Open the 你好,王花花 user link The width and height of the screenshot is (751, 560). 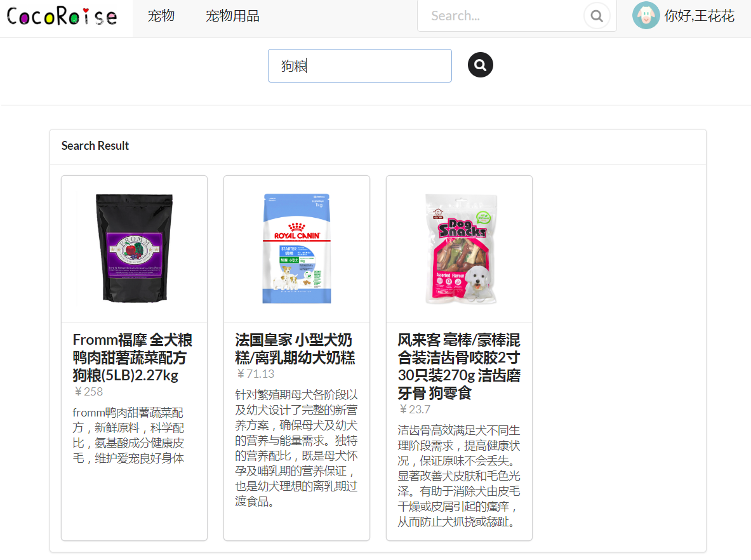699,17
